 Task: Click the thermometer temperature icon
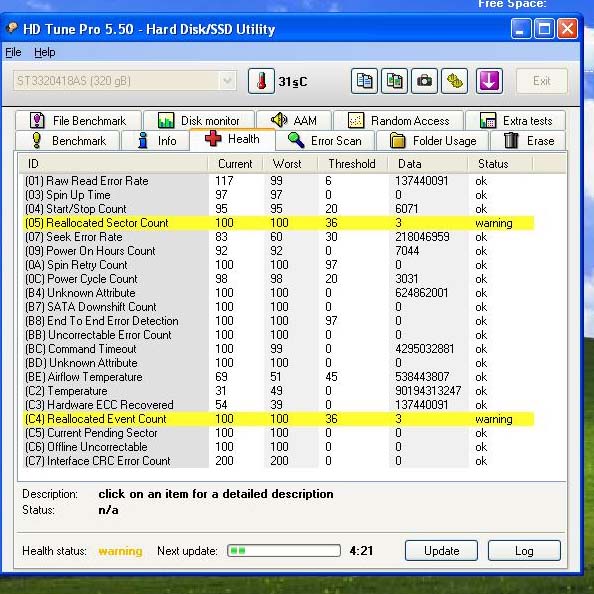pyautogui.click(x=261, y=81)
